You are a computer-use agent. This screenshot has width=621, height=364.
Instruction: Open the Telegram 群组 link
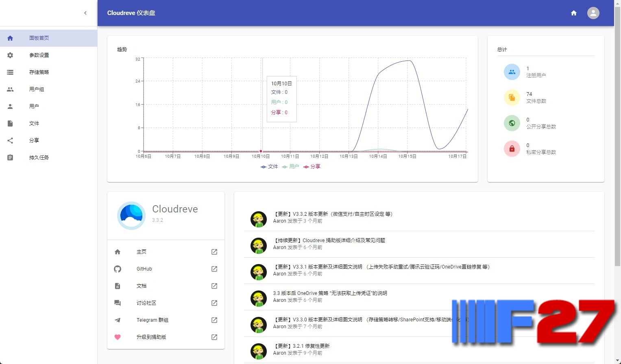click(166, 320)
